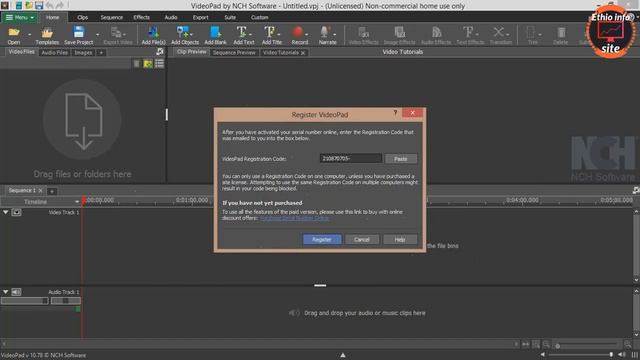The image size is (640, 360).
Task: Click the help question mark in the dialog
Action: [395, 113]
